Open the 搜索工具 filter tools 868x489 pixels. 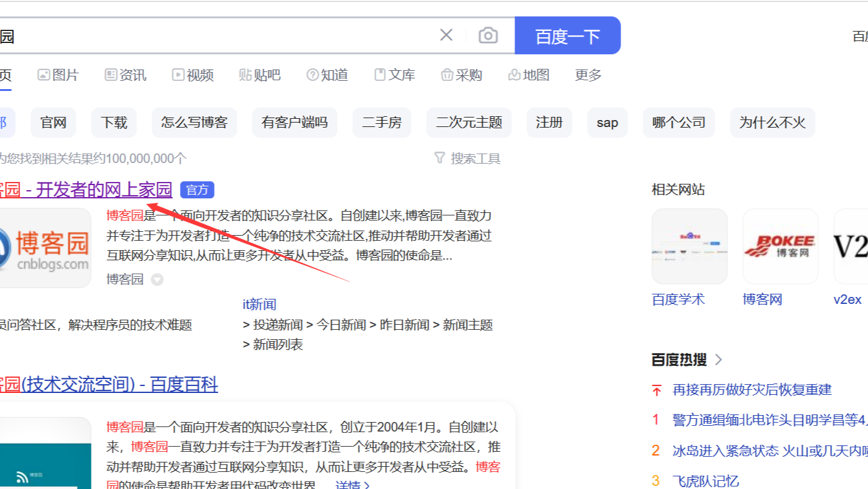(468, 159)
